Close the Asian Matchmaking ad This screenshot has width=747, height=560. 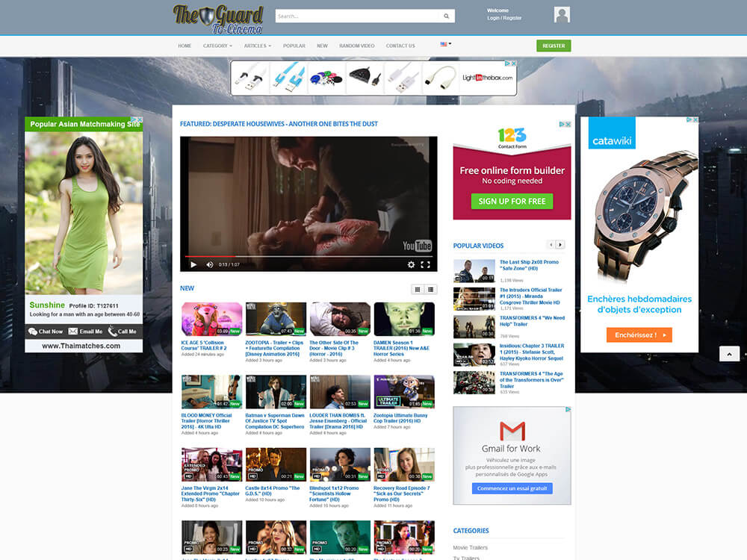140,119
